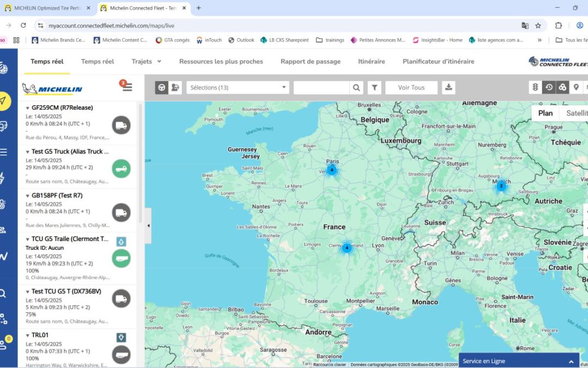Screen dimensions: 588x368
Task: Collapse the vehicle list panel arrow
Action: tap(148, 226)
